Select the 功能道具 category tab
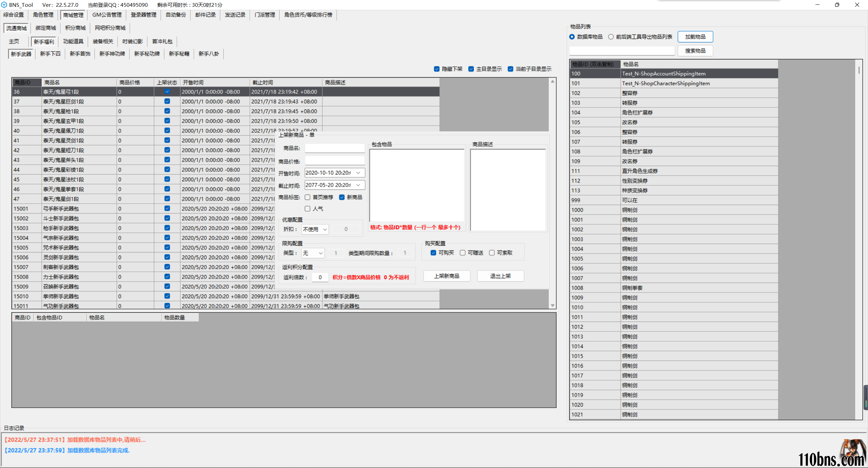868x468 pixels. (x=73, y=41)
